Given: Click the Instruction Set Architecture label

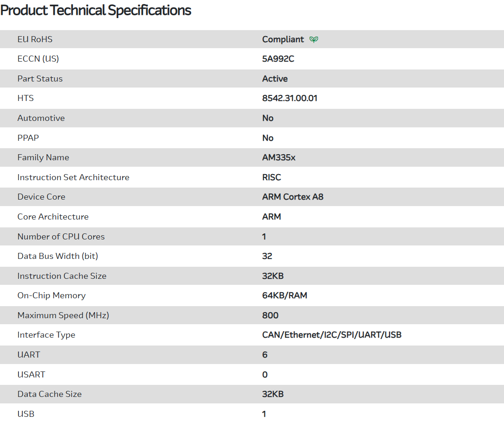Looking at the screenshot, I should coord(73,177).
